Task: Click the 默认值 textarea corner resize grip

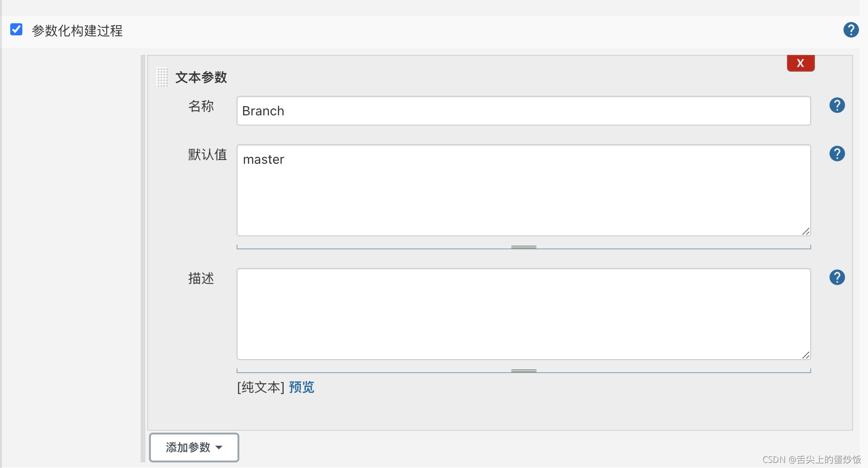Action: [x=806, y=231]
